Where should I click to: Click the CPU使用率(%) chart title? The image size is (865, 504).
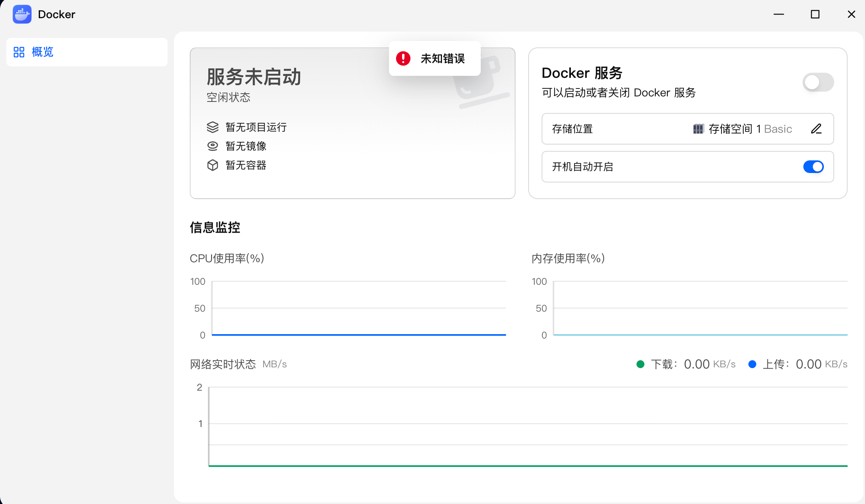pyautogui.click(x=227, y=258)
